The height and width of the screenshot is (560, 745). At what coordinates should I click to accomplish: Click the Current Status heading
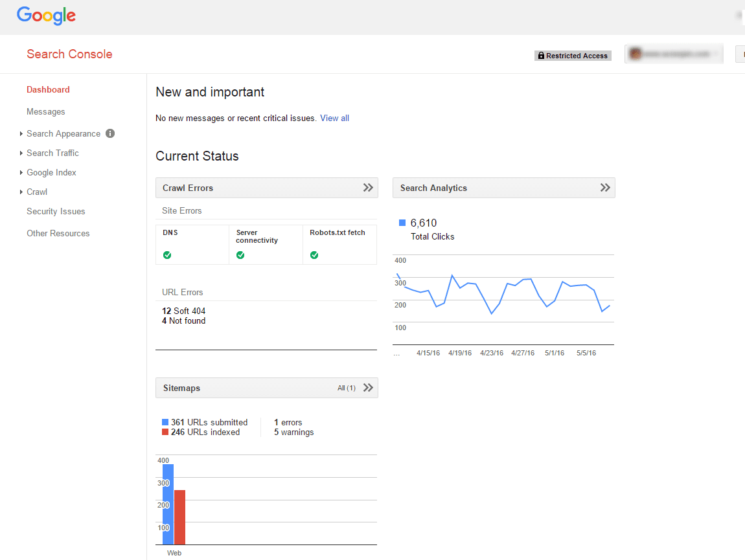coord(197,156)
